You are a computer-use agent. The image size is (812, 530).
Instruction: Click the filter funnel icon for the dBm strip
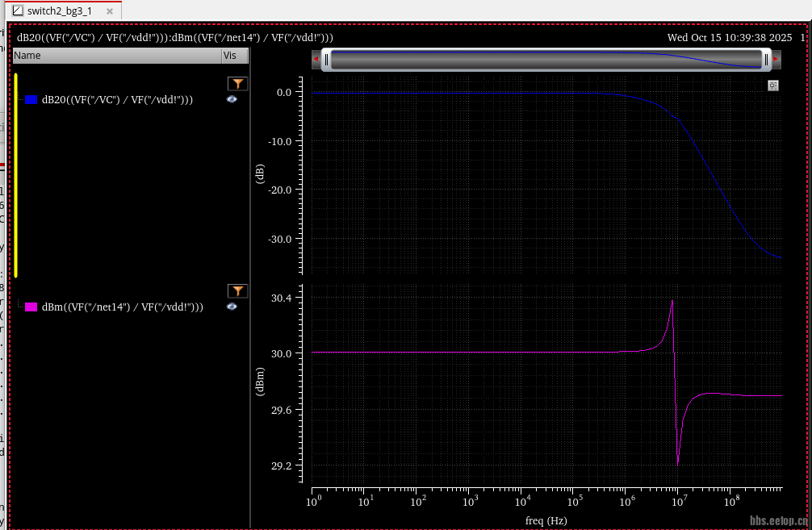coord(237,291)
